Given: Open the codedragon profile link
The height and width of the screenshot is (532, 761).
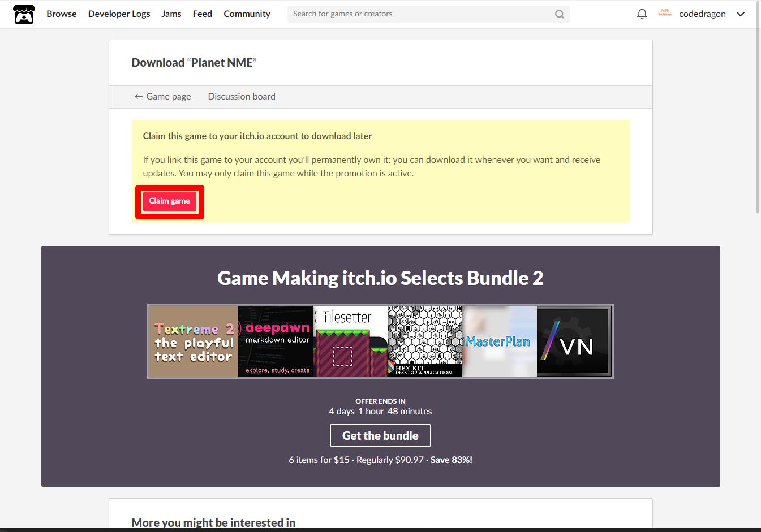Looking at the screenshot, I should click(702, 14).
